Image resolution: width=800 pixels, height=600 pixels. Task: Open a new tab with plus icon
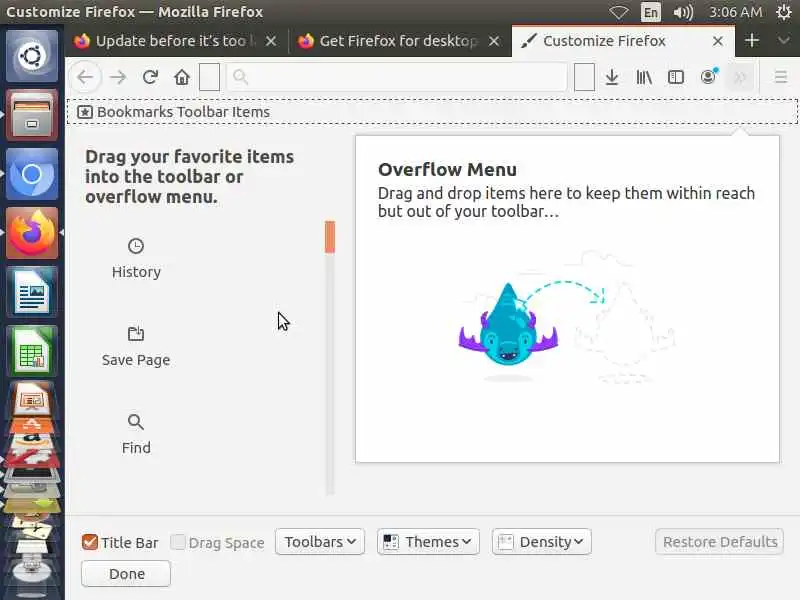[752, 40]
